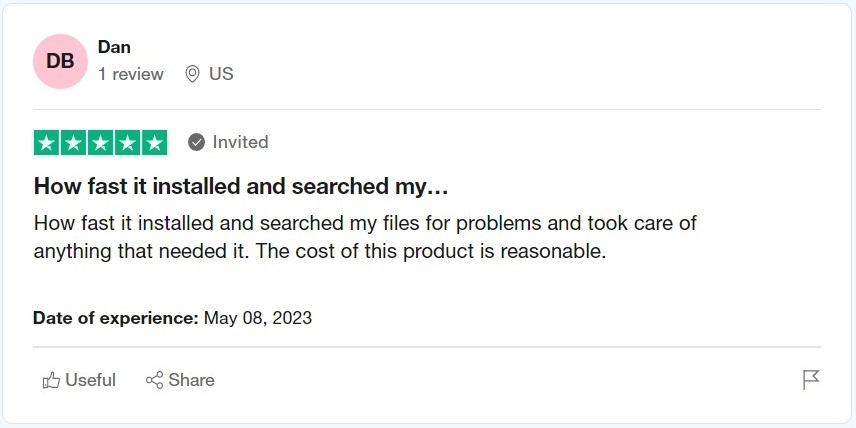Click the fourth green rating star
This screenshot has width=856, height=428.
coord(128,143)
